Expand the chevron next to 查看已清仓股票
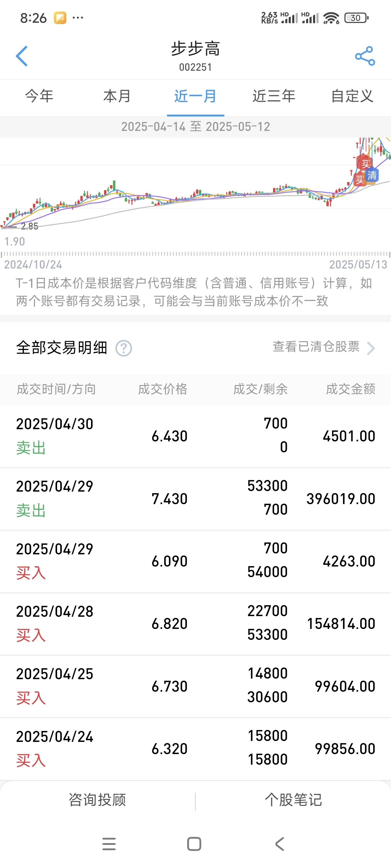391x868 pixels. (371, 348)
